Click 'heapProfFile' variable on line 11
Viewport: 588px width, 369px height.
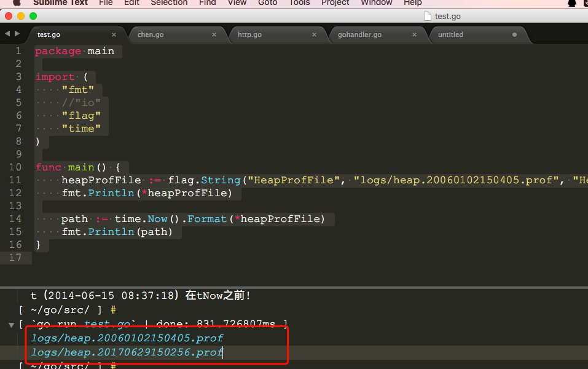pos(101,180)
